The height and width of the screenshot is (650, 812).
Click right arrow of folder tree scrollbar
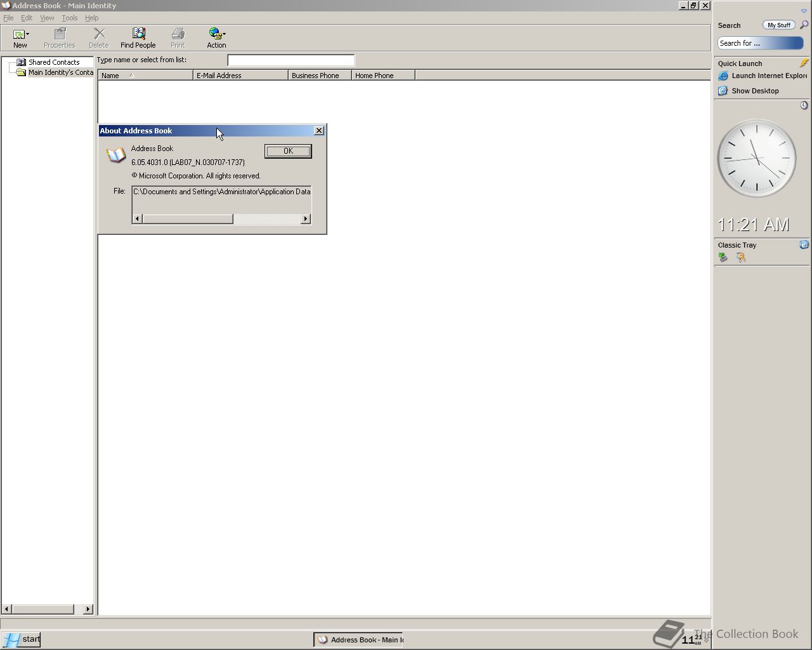click(x=88, y=609)
